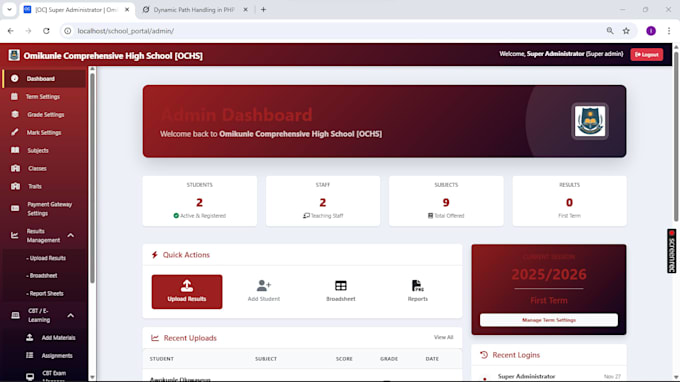
Task: Click the Results Management chart icon
Action: point(15,235)
